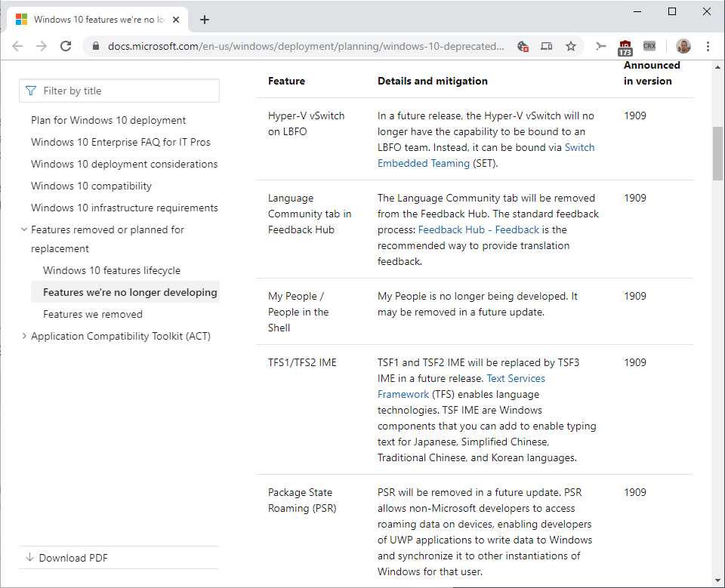Click the Language Community tab in Feedback Hub cell
Viewport: 725px width, 588px height.
point(310,214)
